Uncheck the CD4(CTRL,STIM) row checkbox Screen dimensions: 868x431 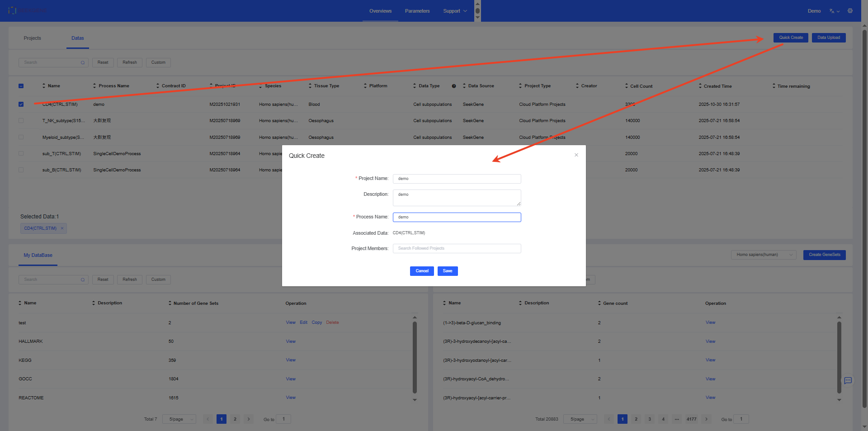coord(21,104)
